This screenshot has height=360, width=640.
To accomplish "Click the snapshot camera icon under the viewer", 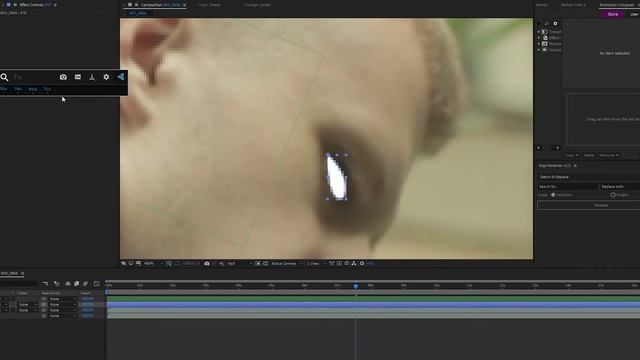I will tap(207, 264).
